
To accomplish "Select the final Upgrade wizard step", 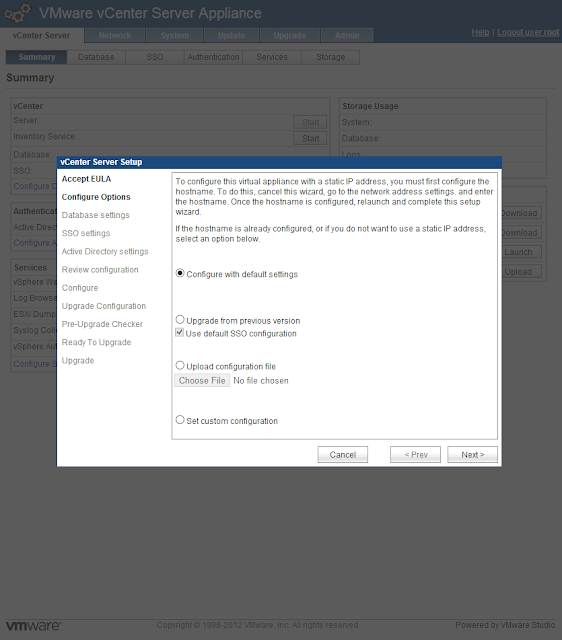I will click(78, 360).
